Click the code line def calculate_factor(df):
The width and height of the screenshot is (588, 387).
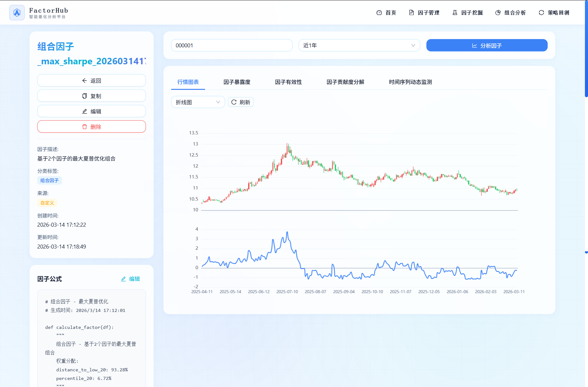(x=79, y=327)
